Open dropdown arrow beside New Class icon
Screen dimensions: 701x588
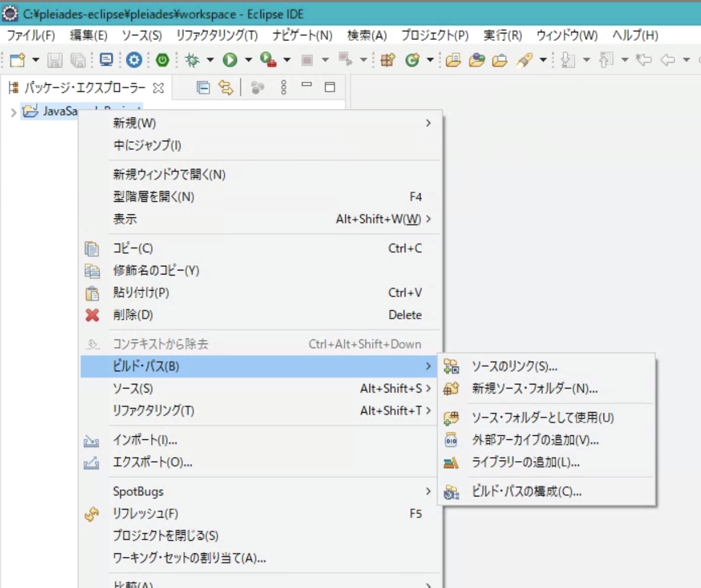click(x=430, y=60)
